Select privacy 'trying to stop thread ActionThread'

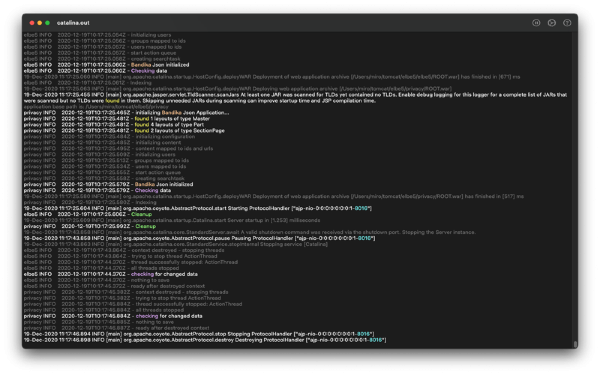(x=122, y=298)
